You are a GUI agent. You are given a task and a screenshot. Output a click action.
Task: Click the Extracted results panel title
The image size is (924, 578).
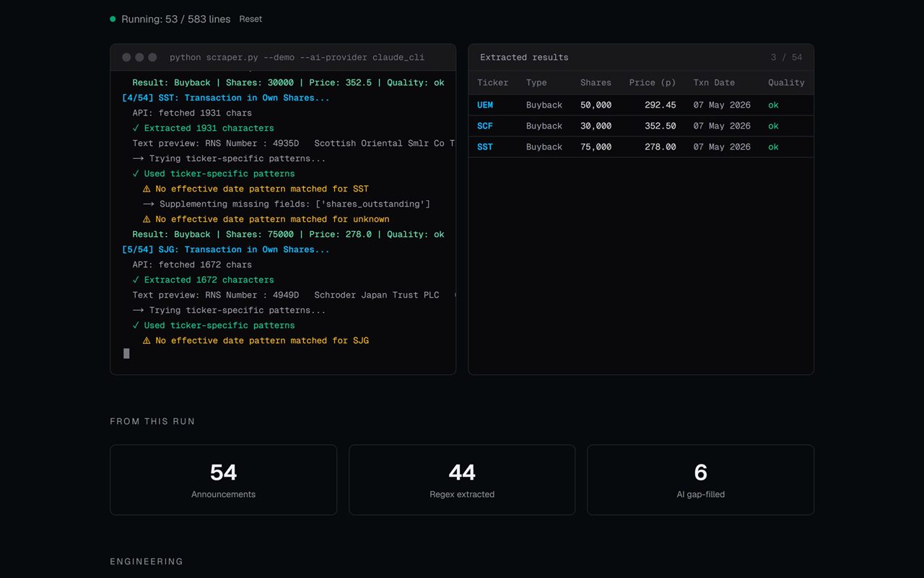point(524,57)
